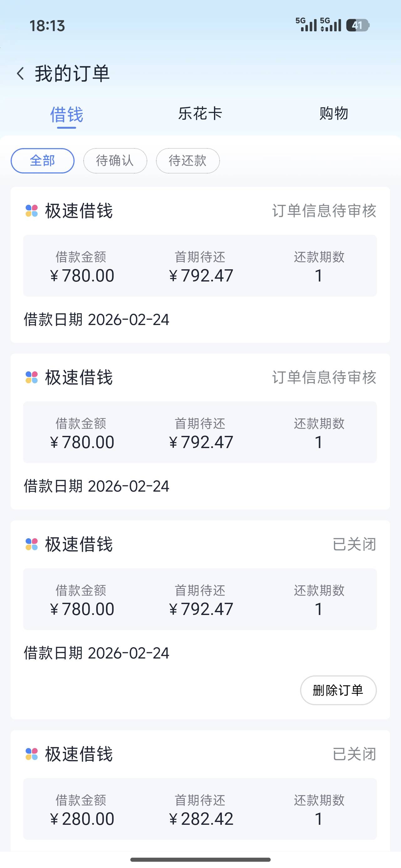Viewport: 401px width, 868px height.
Task: Tap the home gesture bar at bottom
Action: [x=200, y=860]
